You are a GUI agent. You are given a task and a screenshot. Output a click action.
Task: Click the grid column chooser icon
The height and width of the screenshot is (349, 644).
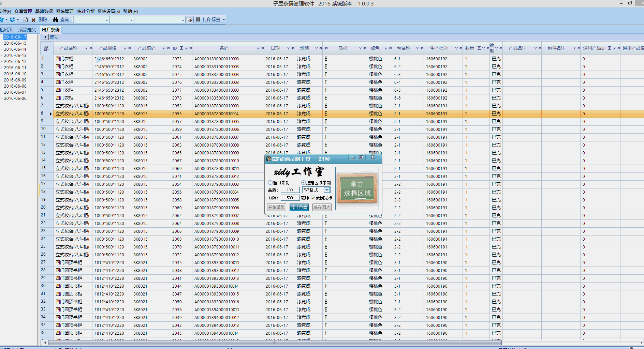pyautogui.click(x=47, y=48)
